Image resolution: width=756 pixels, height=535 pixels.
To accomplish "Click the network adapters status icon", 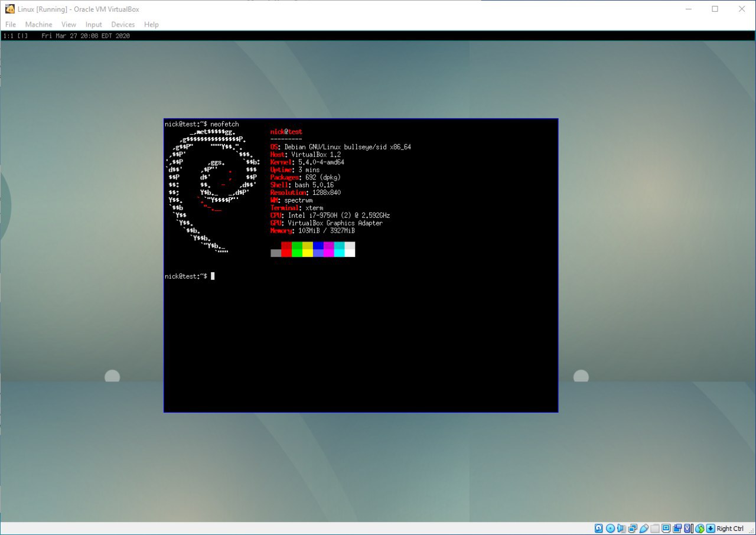I will 633,528.
